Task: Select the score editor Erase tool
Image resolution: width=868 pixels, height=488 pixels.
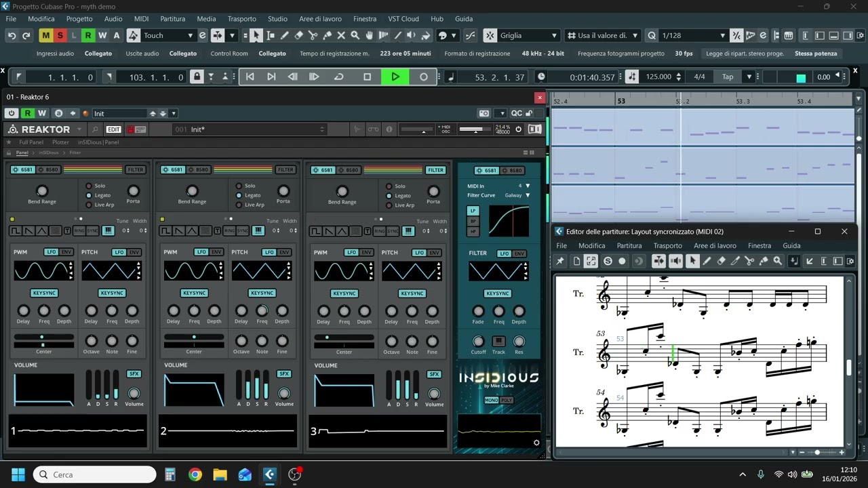Action: tap(721, 261)
